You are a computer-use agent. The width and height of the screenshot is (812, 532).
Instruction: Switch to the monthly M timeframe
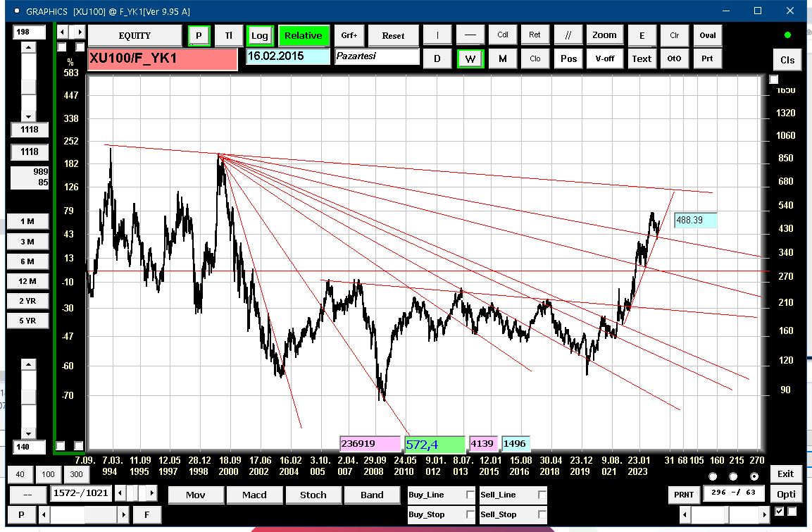tap(502, 58)
